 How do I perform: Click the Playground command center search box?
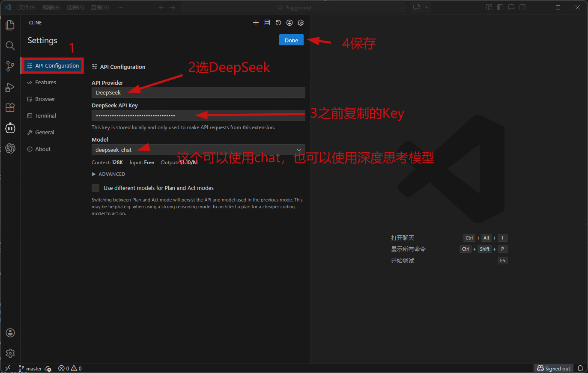(x=294, y=7)
